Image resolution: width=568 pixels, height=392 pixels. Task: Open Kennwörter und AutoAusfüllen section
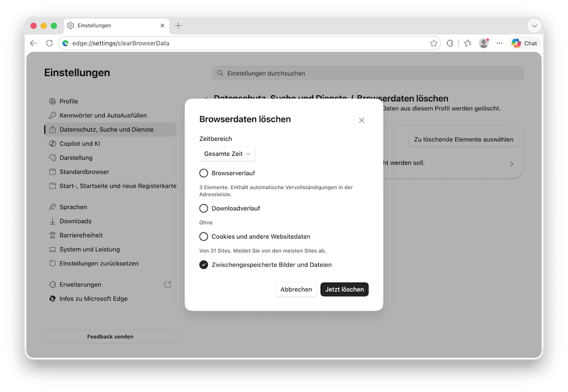click(x=110, y=115)
